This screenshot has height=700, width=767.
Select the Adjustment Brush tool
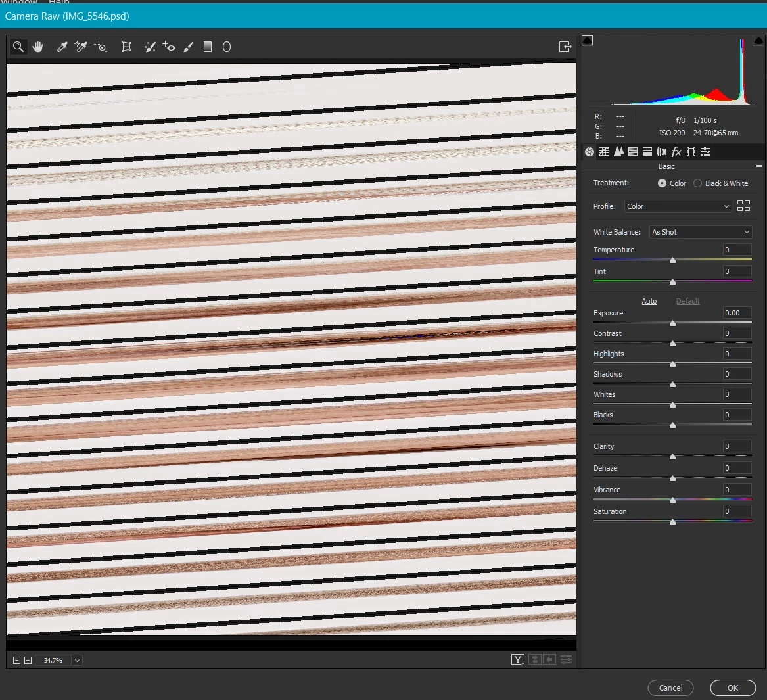pos(189,47)
